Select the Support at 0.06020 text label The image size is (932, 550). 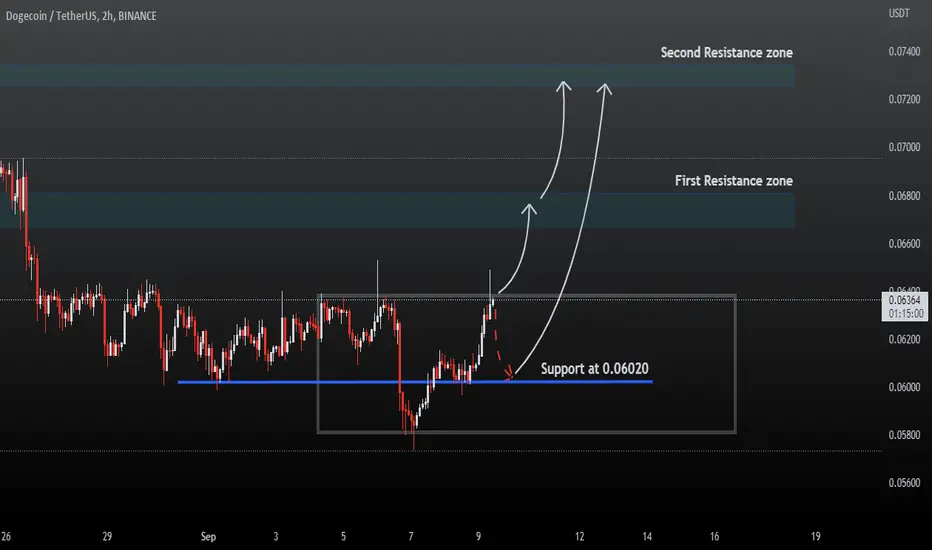click(x=594, y=369)
